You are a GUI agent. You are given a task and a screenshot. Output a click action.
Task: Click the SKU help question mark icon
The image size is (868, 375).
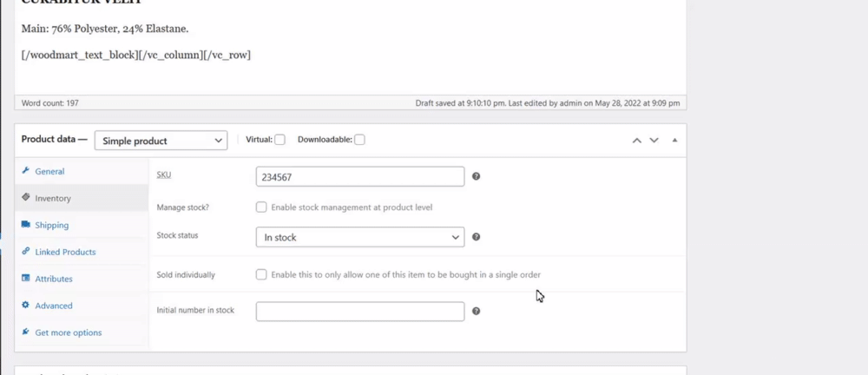click(x=476, y=176)
